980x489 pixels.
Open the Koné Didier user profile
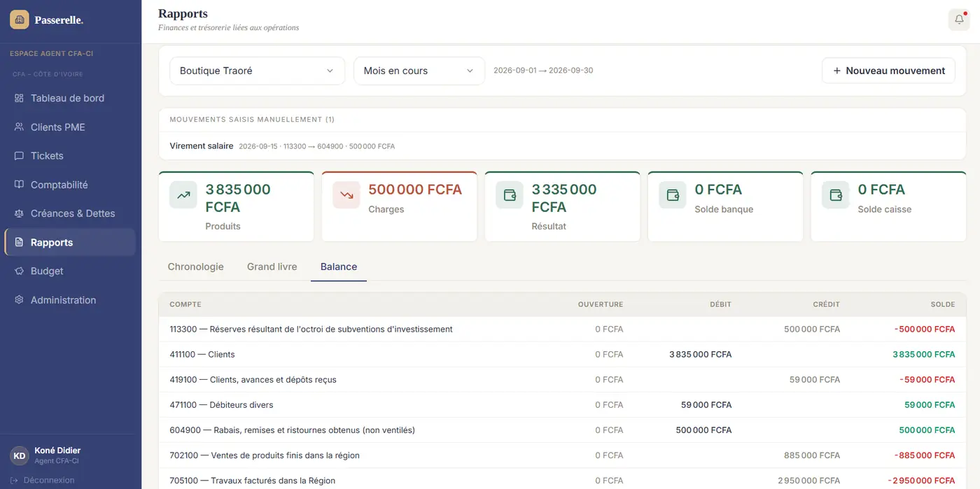pyautogui.click(x=70, y=455)
